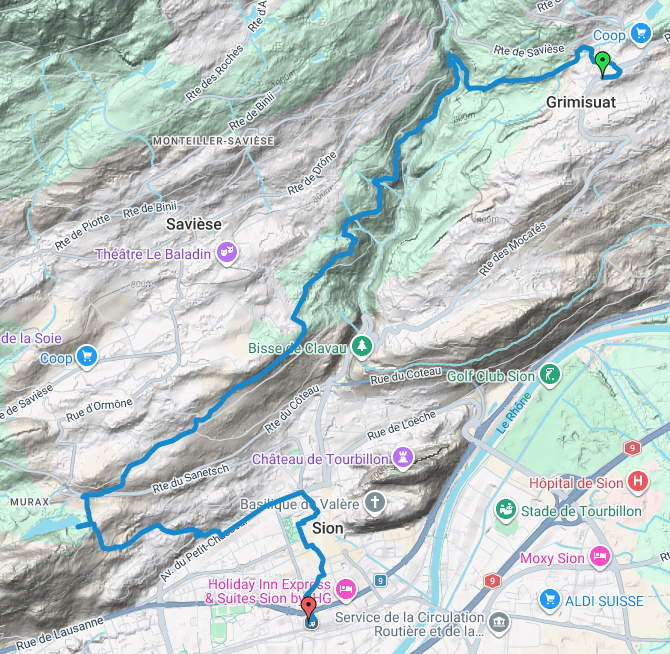The image size is (670, 654).
Task: Click the Moxy Sion hotel icon
Action: pyautogui.click(x=600, y=557)
